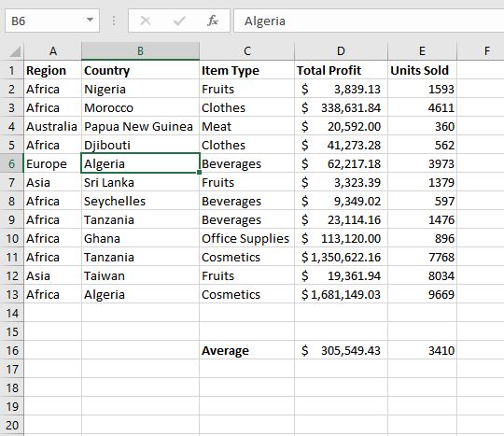Select the profit cell 338,631.84

click(x=341, y=107)
